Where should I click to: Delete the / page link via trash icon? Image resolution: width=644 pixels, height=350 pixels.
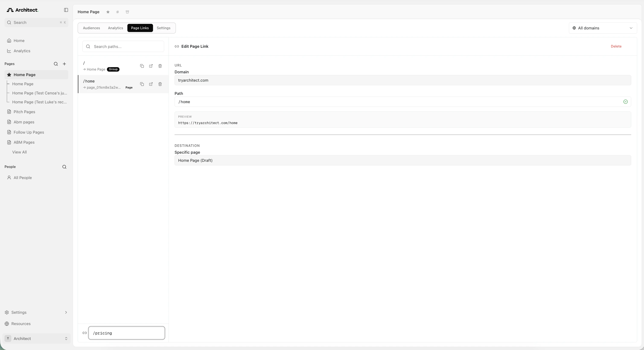pyautogui.click(x=160, y=66)
